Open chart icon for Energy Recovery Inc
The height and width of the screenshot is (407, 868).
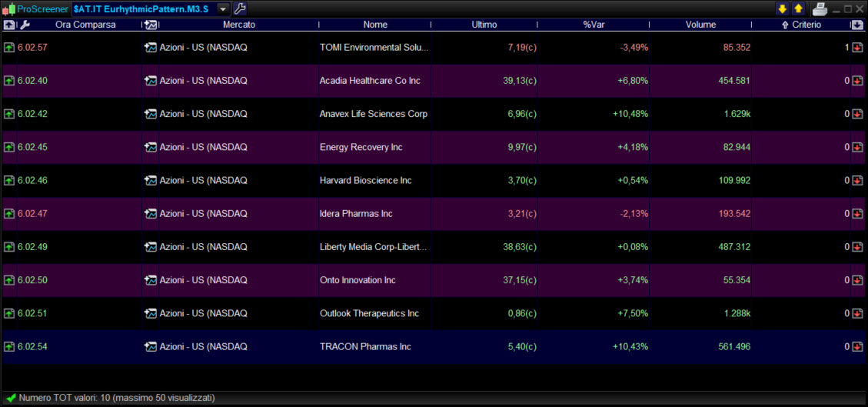click(151, 147)
